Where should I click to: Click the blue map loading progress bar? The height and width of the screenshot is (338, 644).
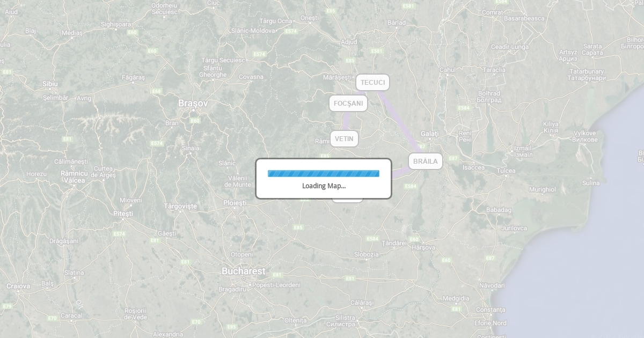[x=324, y=173]
